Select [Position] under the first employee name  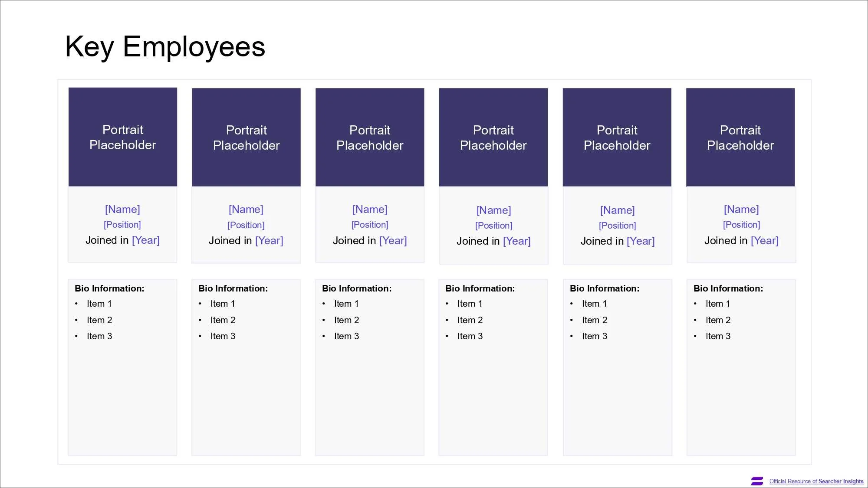[x=122, y=225]
